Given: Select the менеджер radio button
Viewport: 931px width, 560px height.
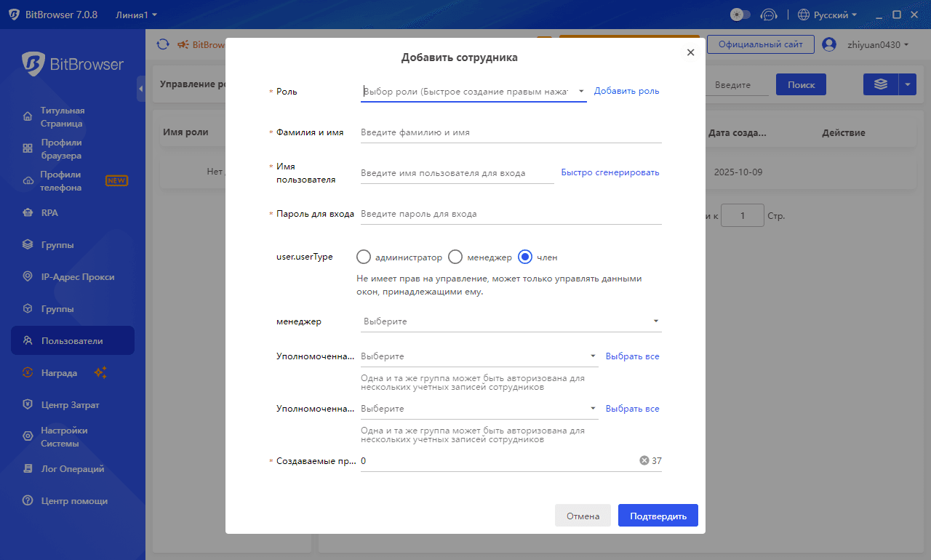Looking at the screenshot, I should tap(455, 257).
